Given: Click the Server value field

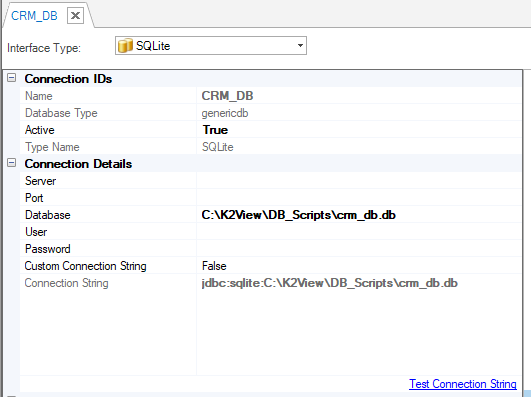Looking at the screenshot, I should pos(359,181).
